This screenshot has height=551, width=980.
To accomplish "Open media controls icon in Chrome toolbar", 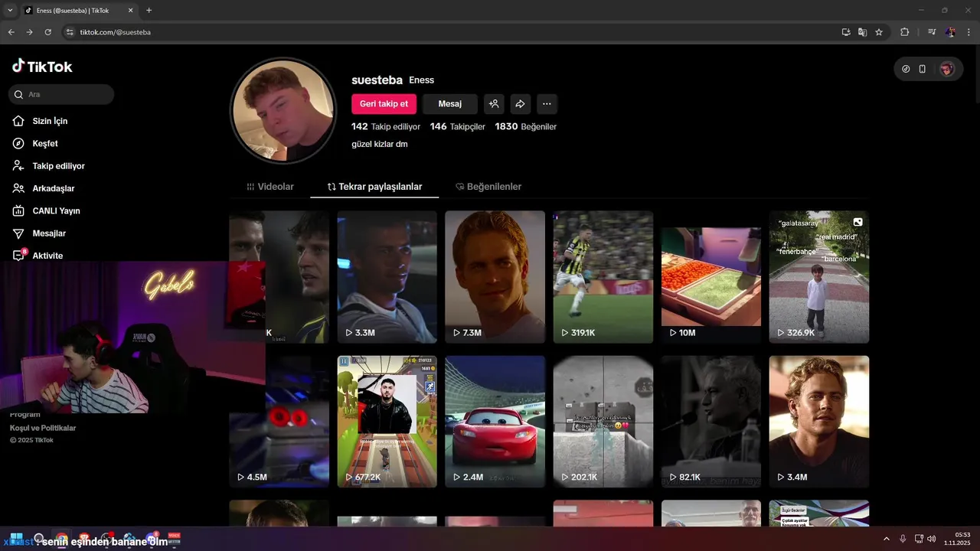I will [x=932, y=32].
